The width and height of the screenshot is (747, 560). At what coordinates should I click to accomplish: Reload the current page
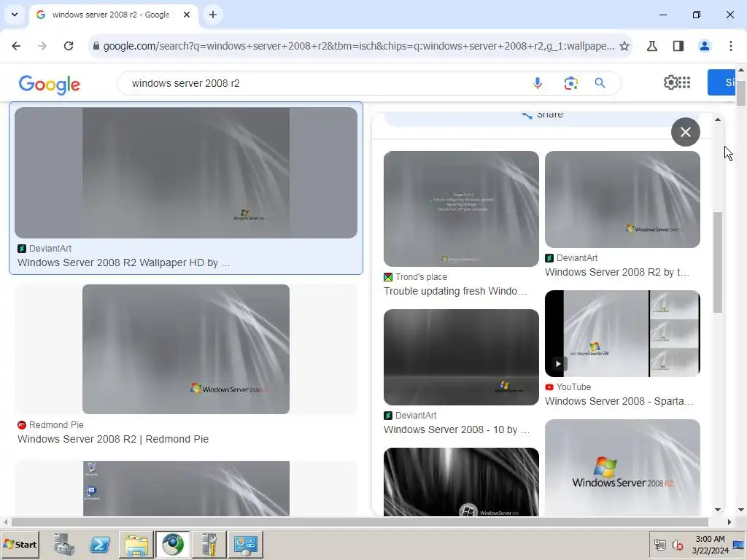pyautogui.click(x=69, y=46)
